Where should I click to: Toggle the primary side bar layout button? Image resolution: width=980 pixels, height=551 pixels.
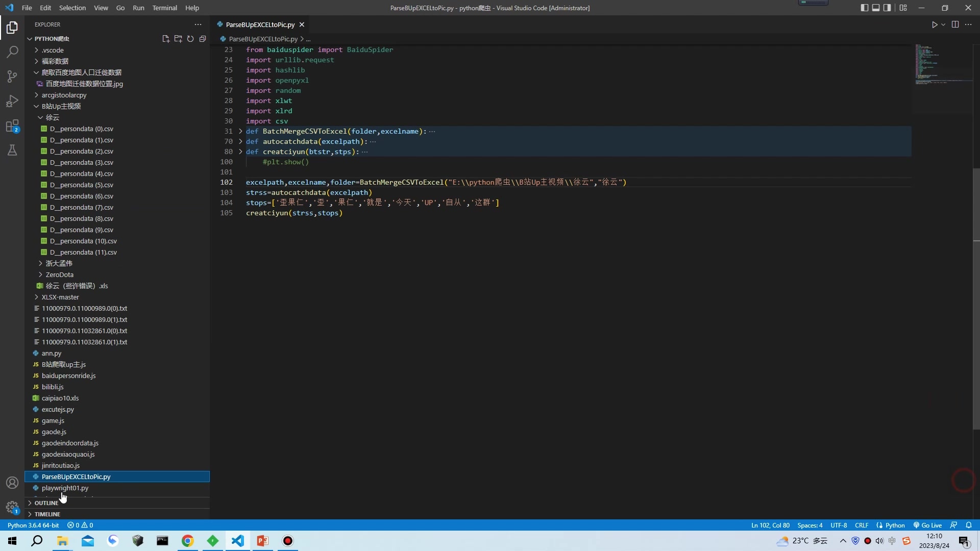pos(864,8)
